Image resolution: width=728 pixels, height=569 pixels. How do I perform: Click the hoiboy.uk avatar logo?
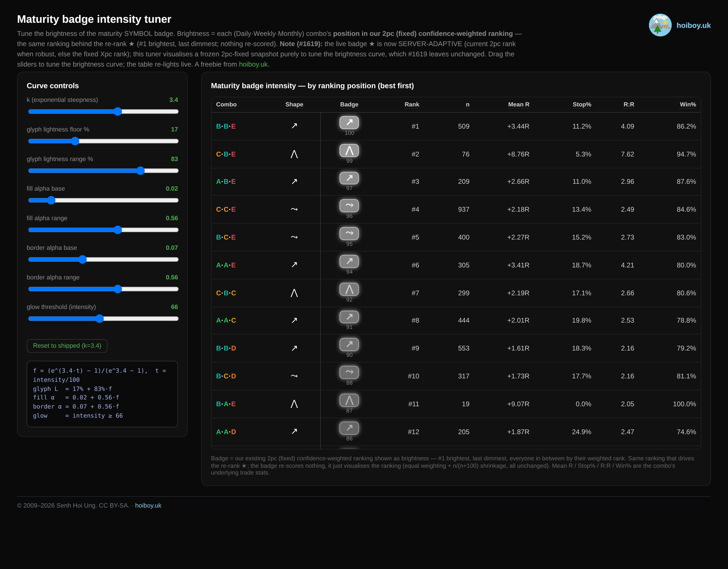[660, 25]
